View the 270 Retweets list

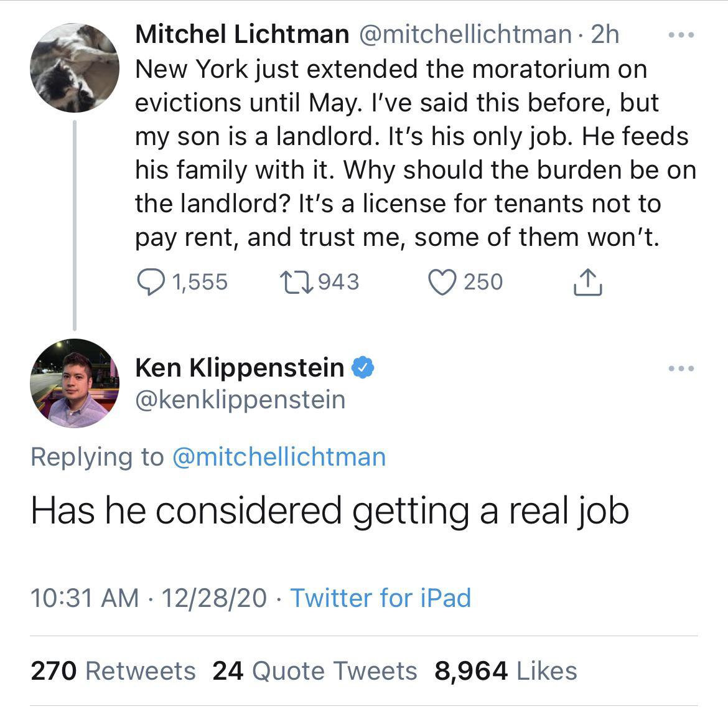coord(113,670)
